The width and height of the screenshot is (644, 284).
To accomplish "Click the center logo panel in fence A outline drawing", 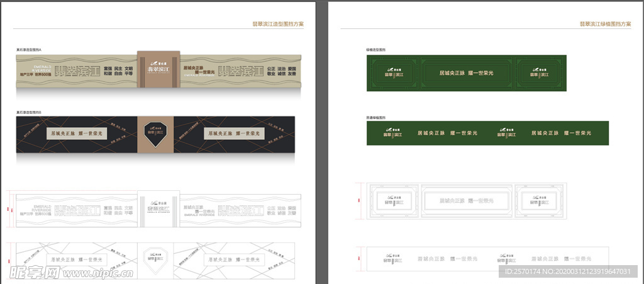I will click(x=158, y=208).
